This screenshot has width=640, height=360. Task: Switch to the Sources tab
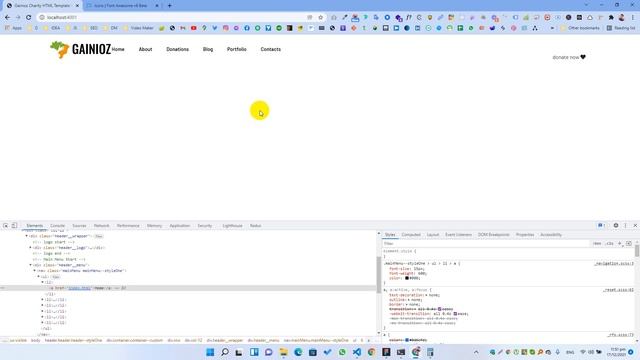(79, 226)
